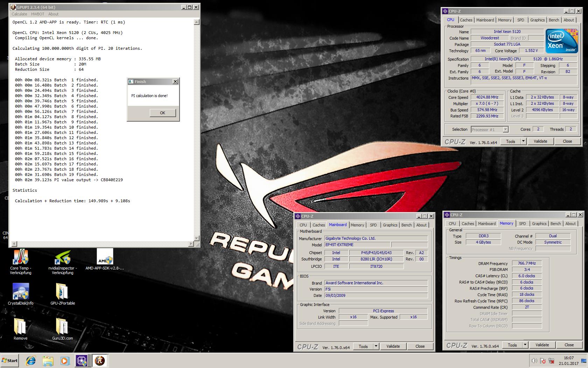This screenshot has height=368, width=588.
Task: Click the Multiplier value x 7.0 (6 - 7)
Action: (487, 103)
